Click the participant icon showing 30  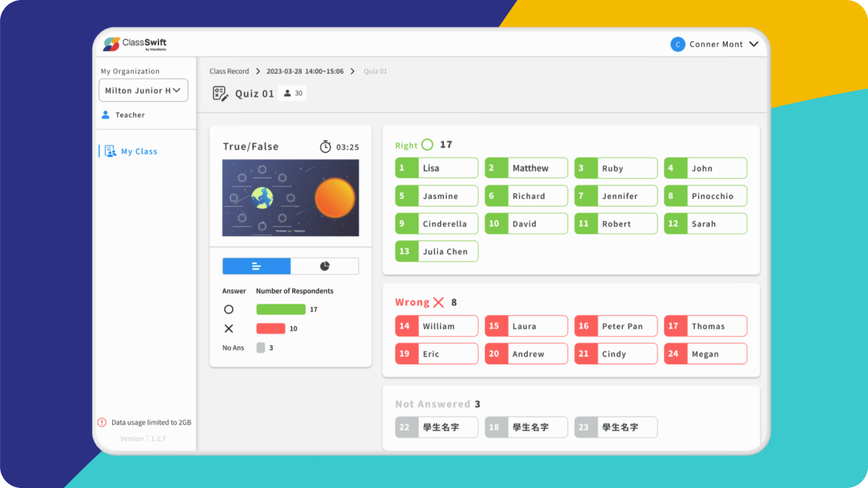(292, 93)
